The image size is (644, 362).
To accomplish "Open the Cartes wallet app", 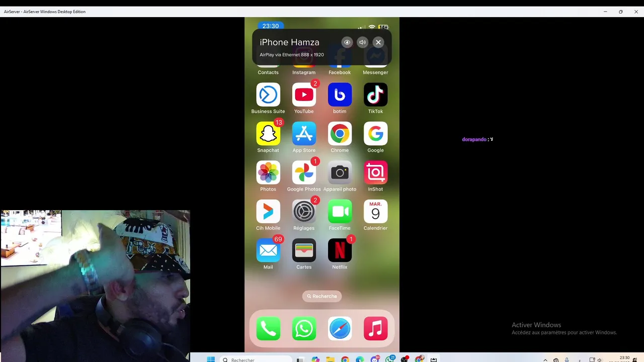I will 304,250.
